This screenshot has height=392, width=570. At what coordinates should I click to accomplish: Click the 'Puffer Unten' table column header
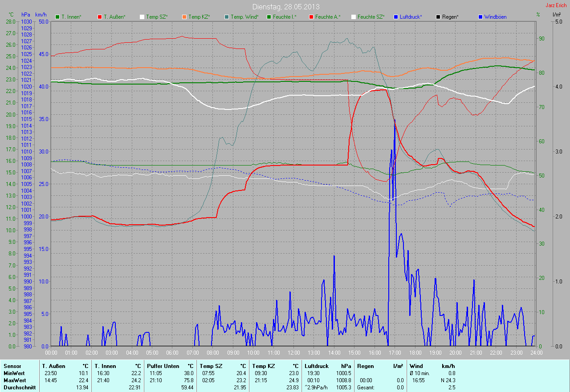(164, 366)
